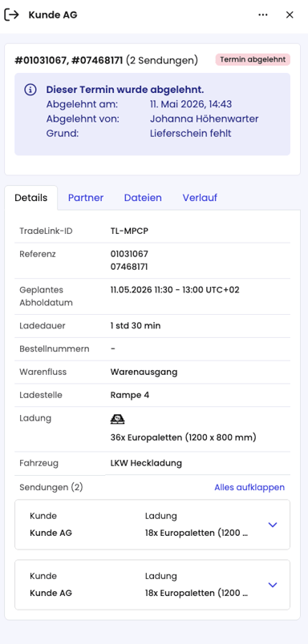Click the first shipment card for Kunde AG
308x644 pixels.
[152, 525]
